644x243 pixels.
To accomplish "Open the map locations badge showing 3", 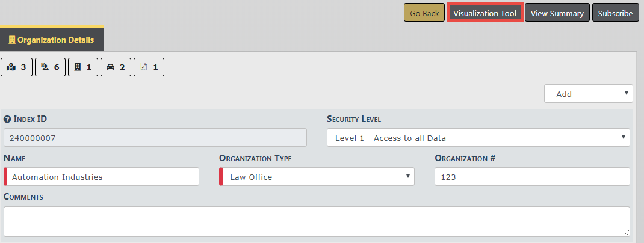I will (x=17, y=67).
